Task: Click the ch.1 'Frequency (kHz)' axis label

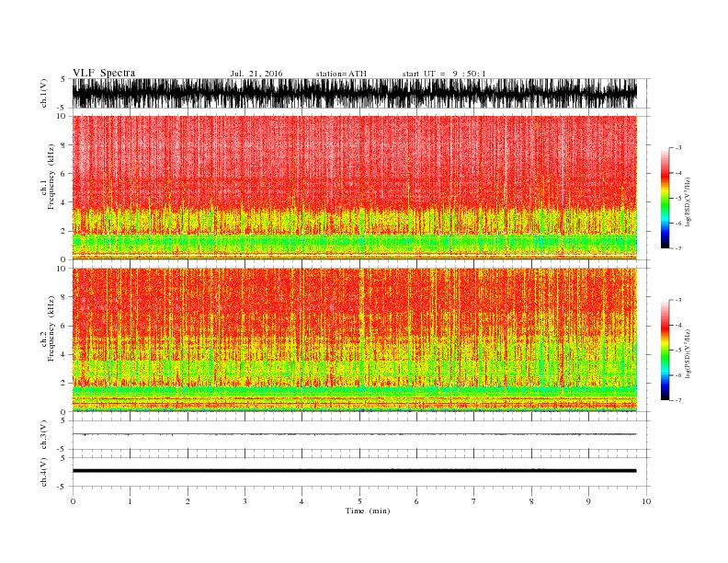Action: pos(51,177)
